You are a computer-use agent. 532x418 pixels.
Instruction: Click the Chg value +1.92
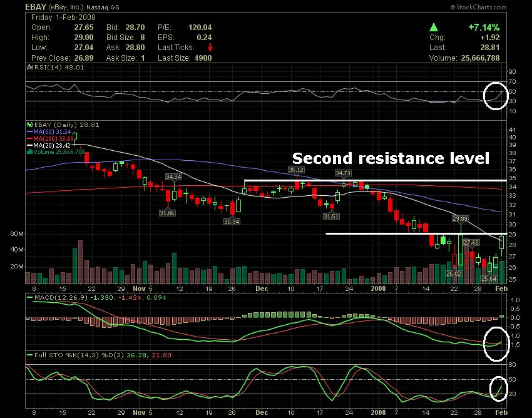(x=489, y=38)
